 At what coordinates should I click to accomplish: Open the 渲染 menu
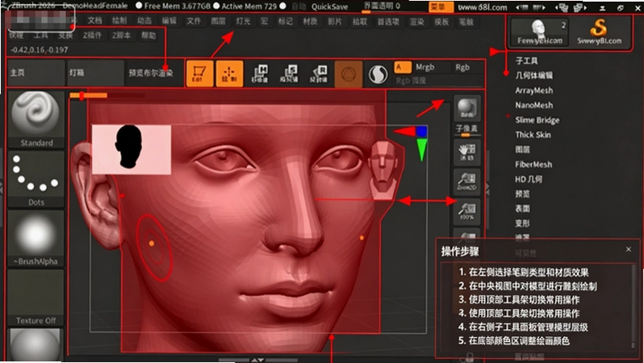click(416, 21)
